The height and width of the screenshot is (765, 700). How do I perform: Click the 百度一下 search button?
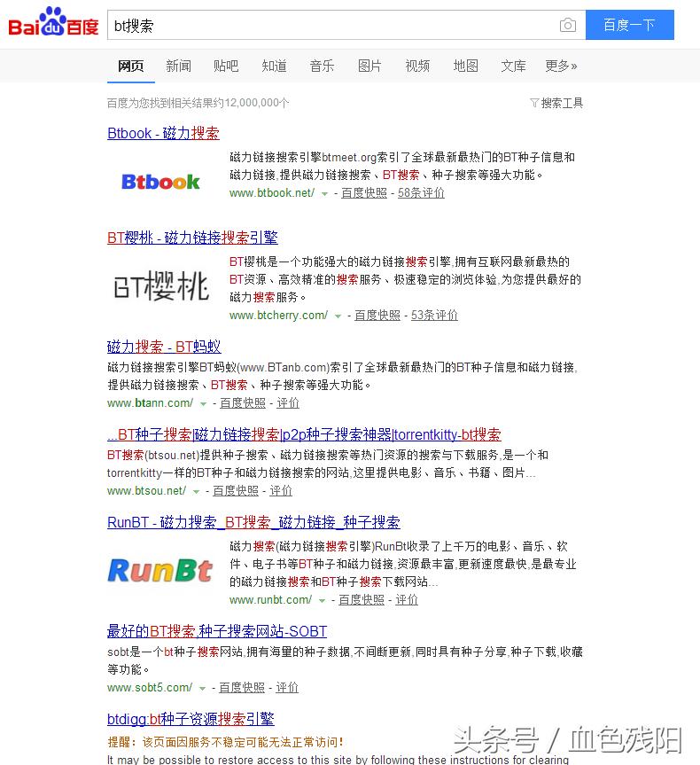[629, 25]
